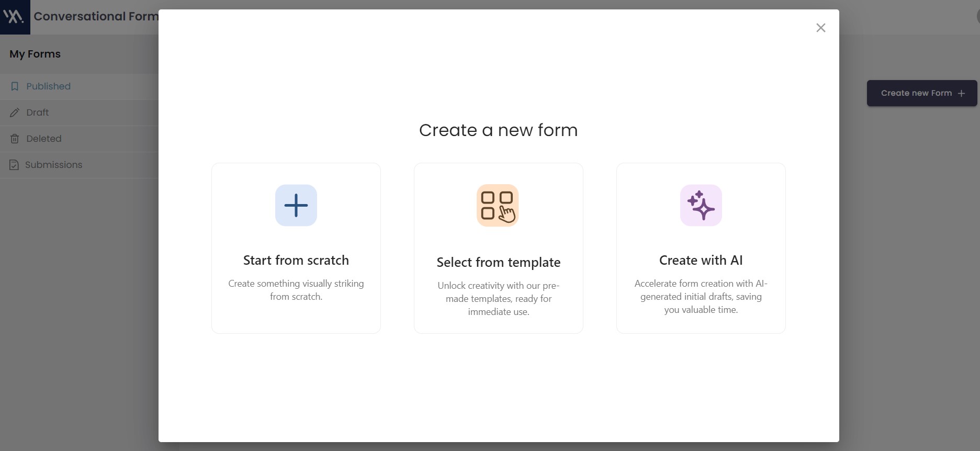The width and height of the screenshot is (980, 451).
Task: Click the user avatar circle at top right
Action: pos(976,16)
